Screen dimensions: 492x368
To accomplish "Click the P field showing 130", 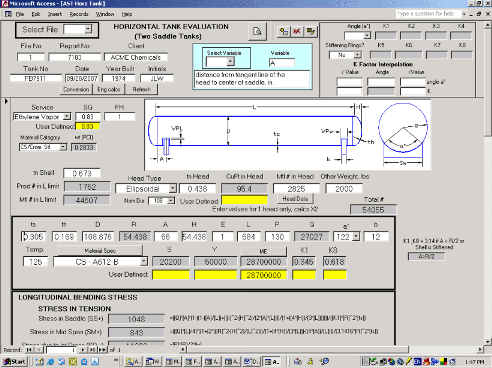I will pos(277,237).
